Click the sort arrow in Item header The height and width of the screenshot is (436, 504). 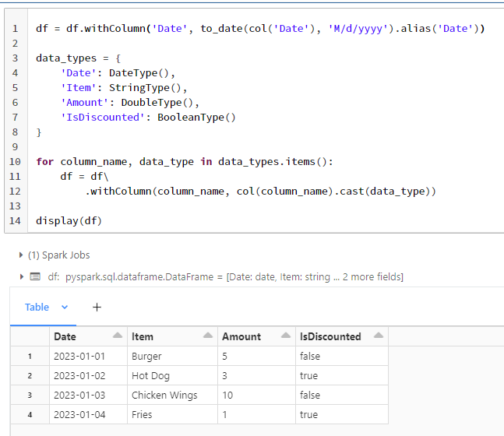coord(207,336)
